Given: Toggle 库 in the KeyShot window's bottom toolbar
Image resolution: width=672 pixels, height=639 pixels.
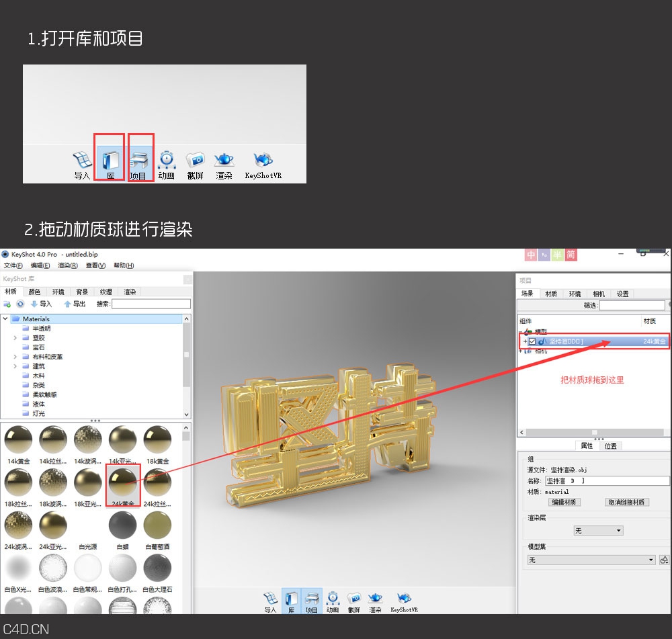Looking at the screenshot, I should pos(292,602).
